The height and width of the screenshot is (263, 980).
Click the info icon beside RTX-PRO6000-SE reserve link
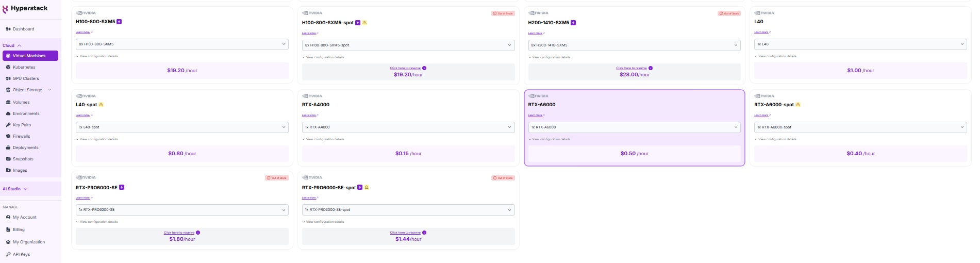coord(198,233)
